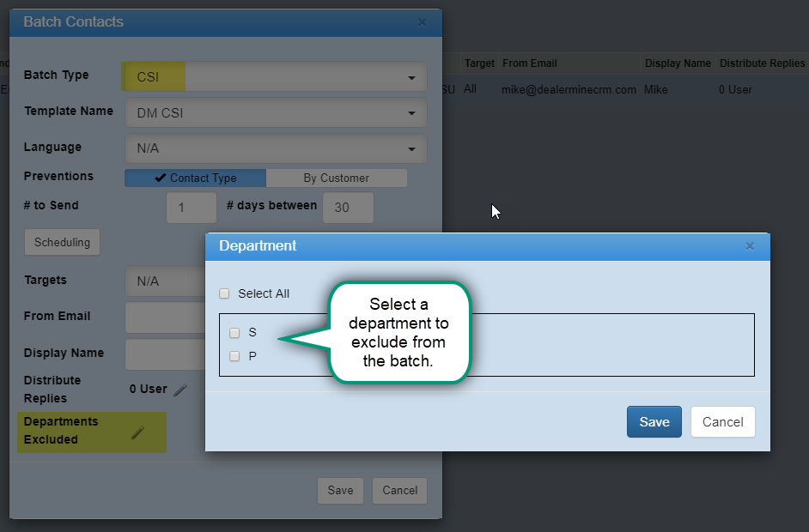This screenshot has width=809, height=532.
Task: Click the From Email input field
Action: tap(165, 317)
